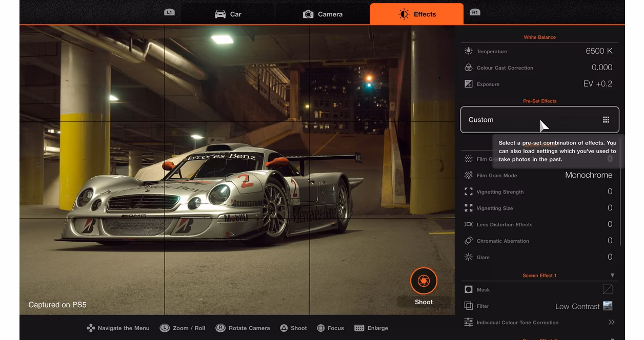Switch to the Car tab
Screen dimensions: 644x340
[228, 14]
